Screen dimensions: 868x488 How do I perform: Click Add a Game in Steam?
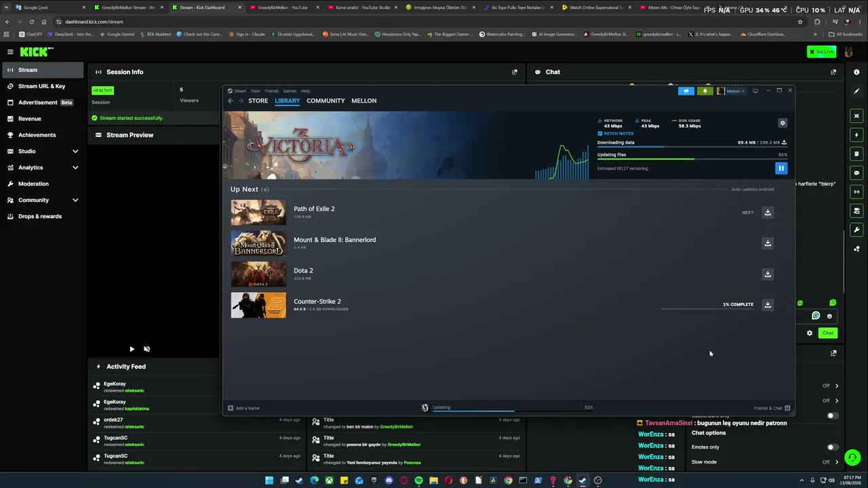tap(243, 408)
